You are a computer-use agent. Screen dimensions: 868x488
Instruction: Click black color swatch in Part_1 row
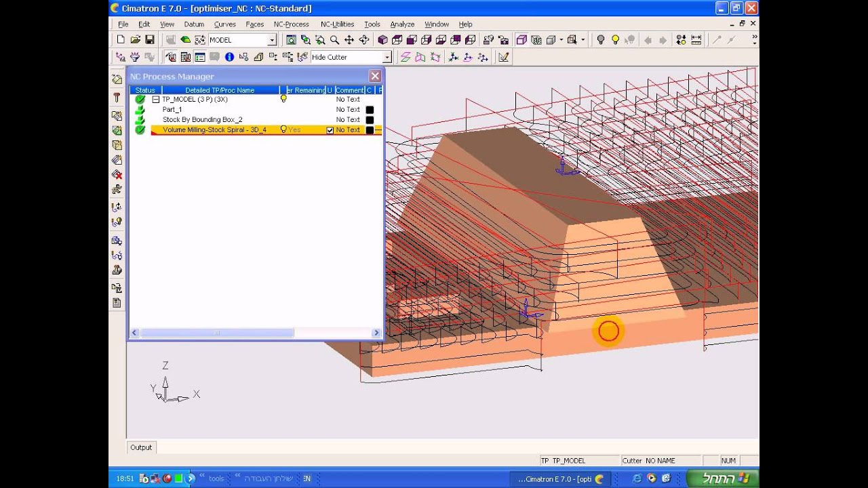(x=370, y=110)
